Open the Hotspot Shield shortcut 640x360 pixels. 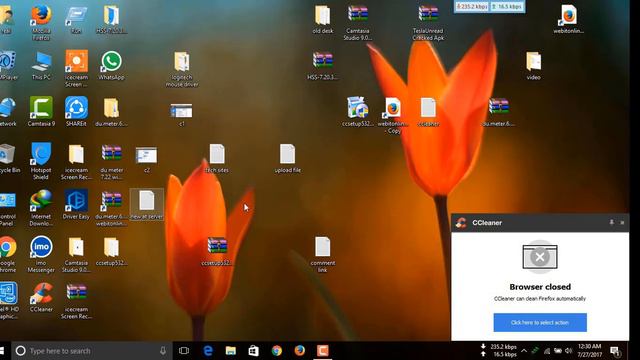click(41, 161)
